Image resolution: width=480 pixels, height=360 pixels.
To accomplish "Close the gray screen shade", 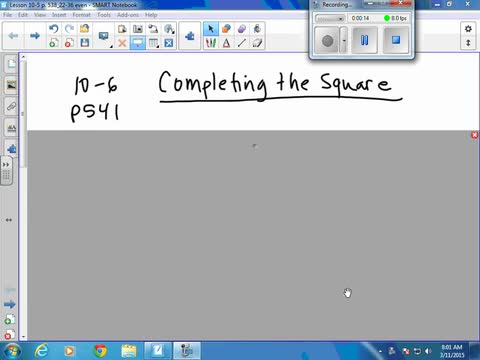I will coord(474,135).
